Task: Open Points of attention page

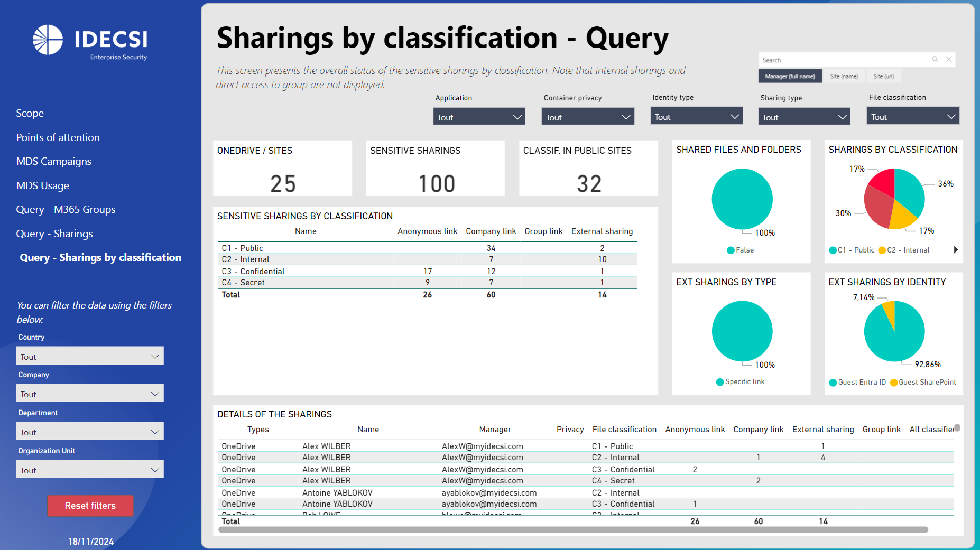Action: tap(58, 137)
